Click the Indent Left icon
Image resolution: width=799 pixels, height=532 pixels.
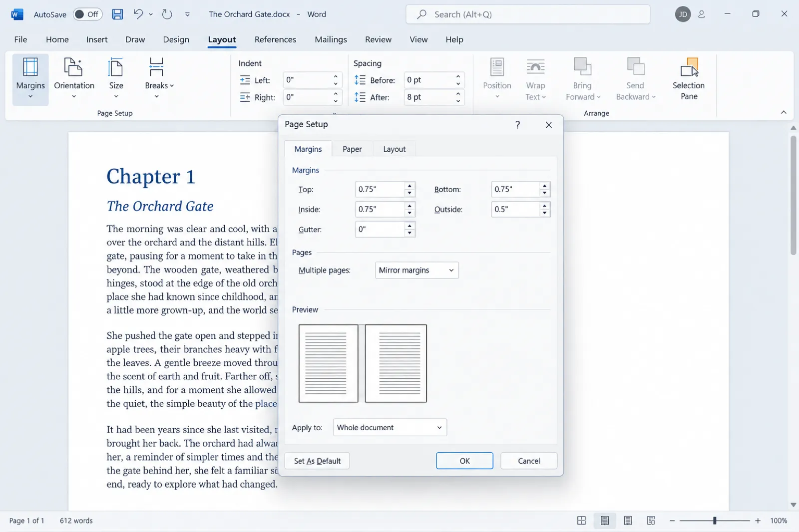[x=245, y=80]
